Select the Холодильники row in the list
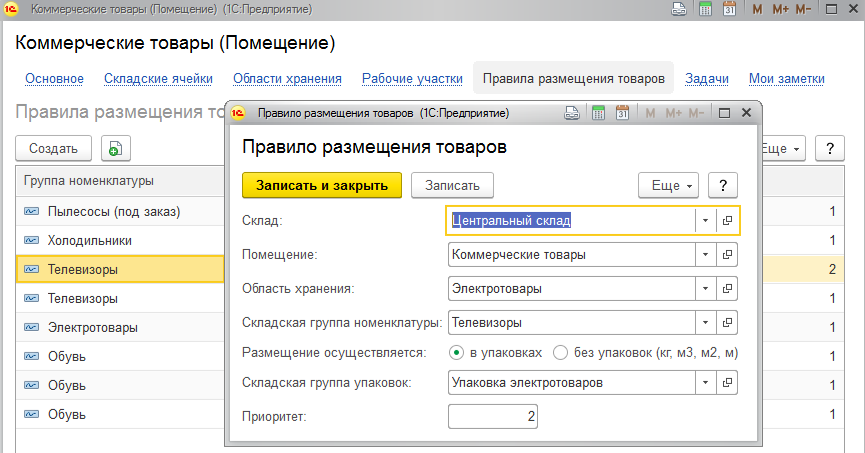865x453 pixels. point(90,241)
